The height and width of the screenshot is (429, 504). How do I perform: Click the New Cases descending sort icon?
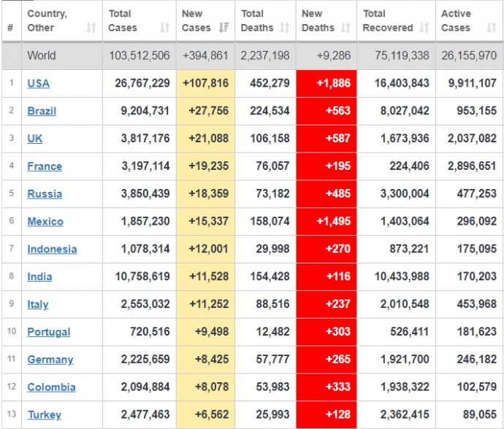coord(224,28)
